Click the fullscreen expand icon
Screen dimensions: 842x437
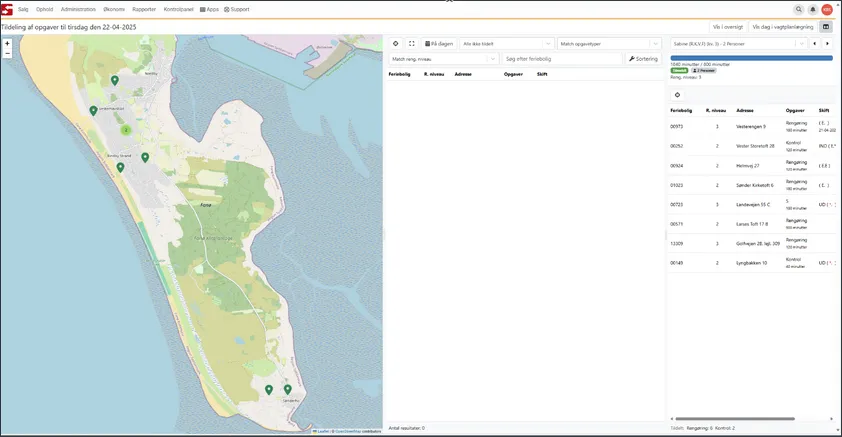(411, 44)
